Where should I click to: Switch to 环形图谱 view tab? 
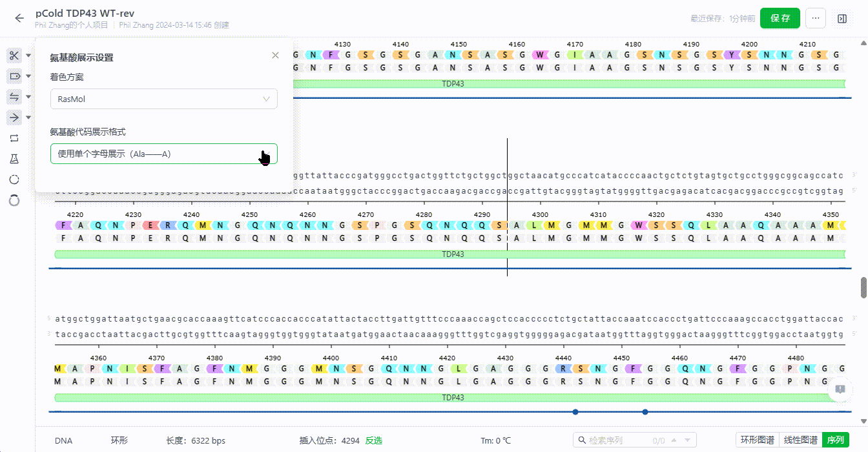(757, 440)
